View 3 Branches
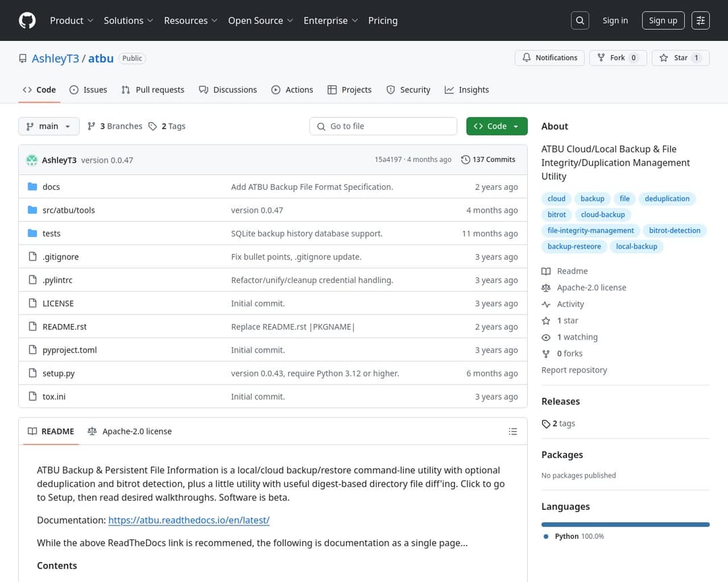 pos(115,126)
